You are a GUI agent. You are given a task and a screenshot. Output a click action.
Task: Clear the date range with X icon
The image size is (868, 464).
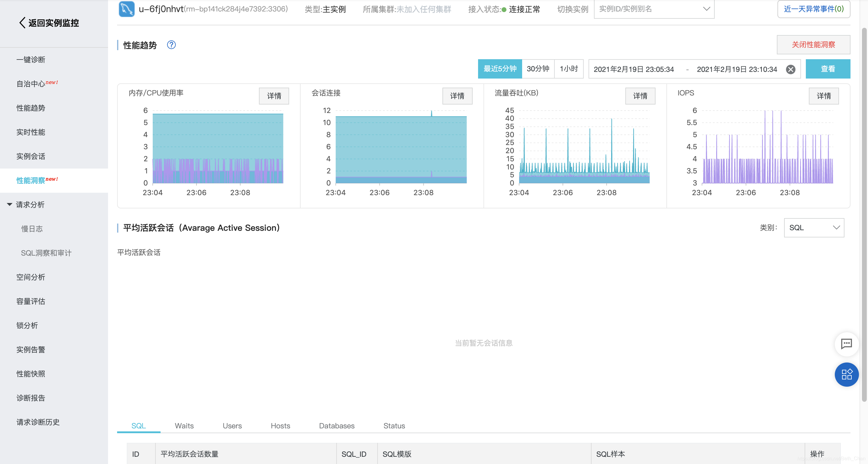(x=790, y=69)
